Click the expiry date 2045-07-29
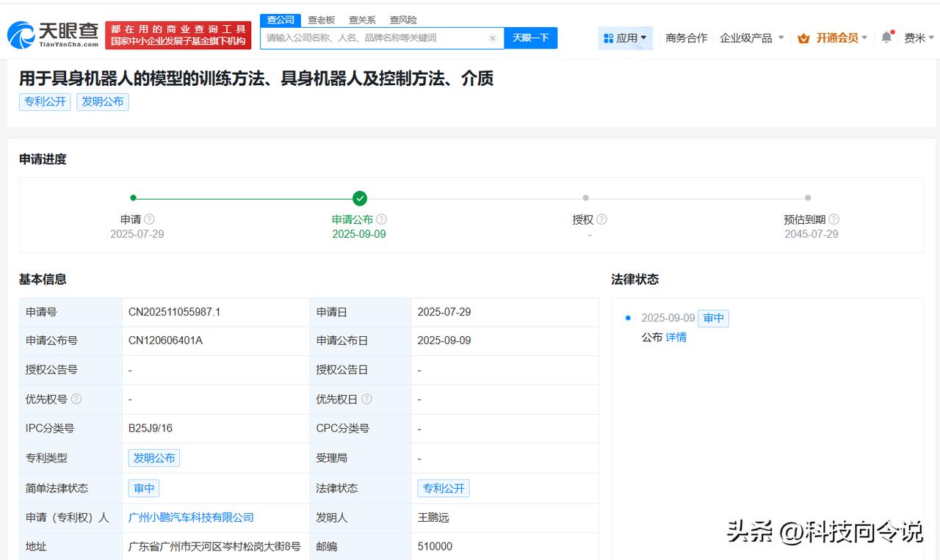The image size is (940, 560). [811, 234]
